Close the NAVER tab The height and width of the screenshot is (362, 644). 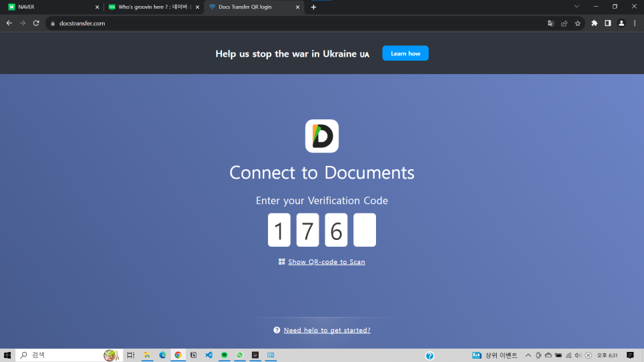(x=97, y=7)
